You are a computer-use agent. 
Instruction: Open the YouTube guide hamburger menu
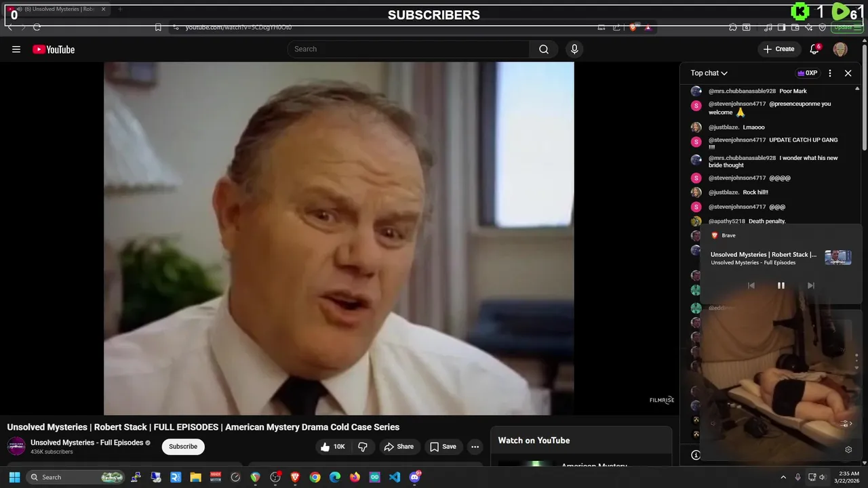click(x=16, y=49)
